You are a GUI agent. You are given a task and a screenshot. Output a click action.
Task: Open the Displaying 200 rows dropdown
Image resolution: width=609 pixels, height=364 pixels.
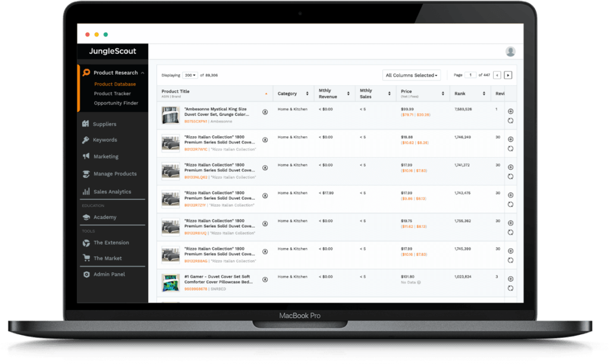coord(190,76)
